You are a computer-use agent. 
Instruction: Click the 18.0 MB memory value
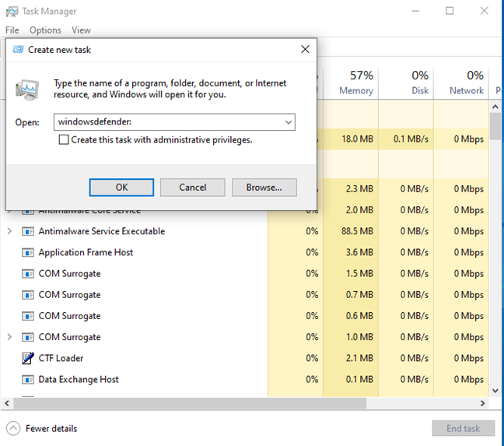357,139
